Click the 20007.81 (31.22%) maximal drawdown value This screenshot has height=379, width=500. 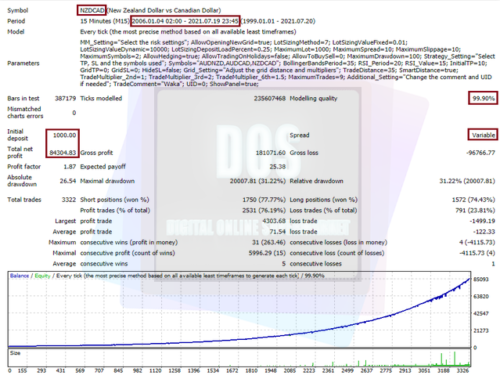click(x=258, y=181)
